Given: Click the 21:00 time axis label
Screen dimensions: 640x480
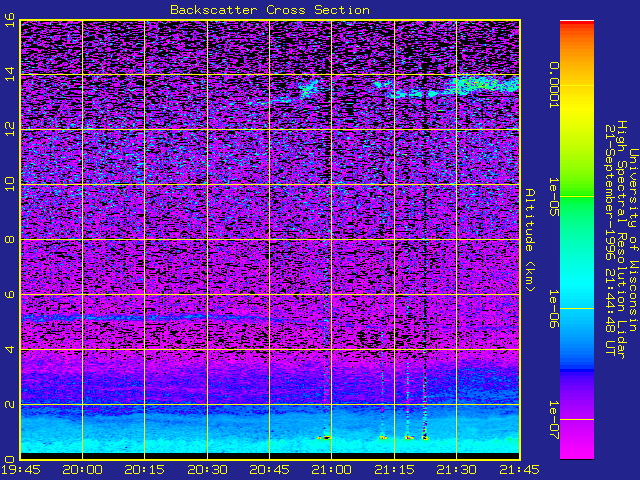Looking at the screenshot, I should [x=331, y=470].
